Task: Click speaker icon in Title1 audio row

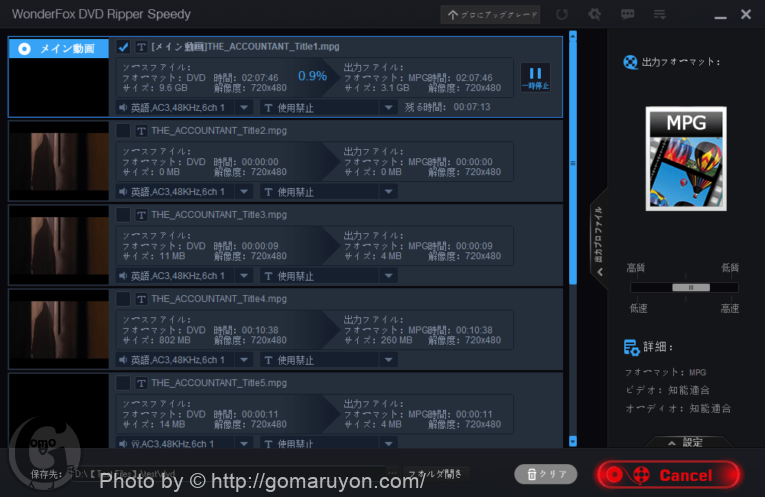Action: [123, 107]
